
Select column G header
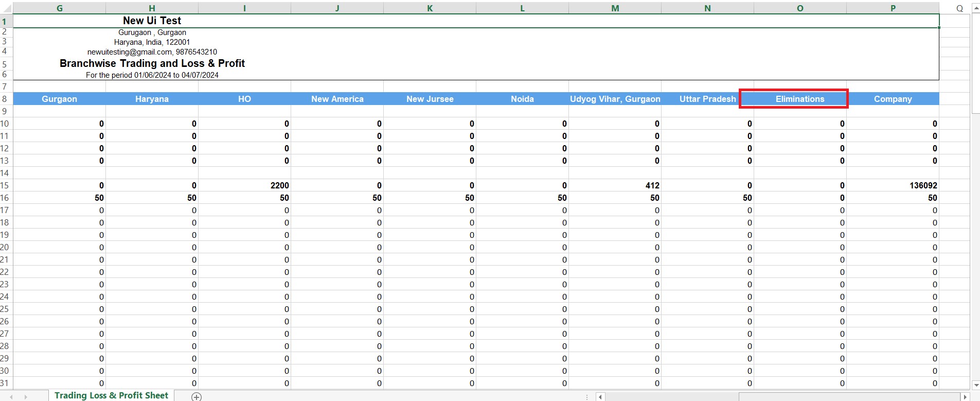point(59,8)
